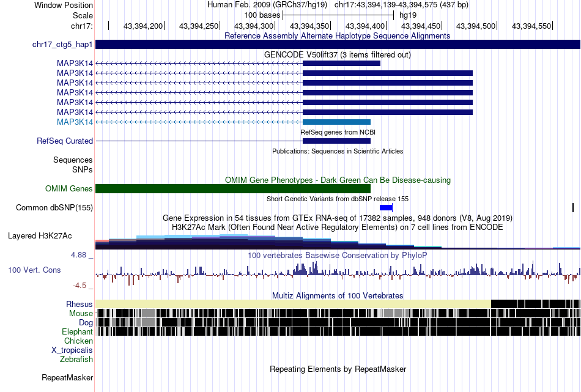Click the -4.5 lower scale value
581x392 pixels.
point(80,286)
